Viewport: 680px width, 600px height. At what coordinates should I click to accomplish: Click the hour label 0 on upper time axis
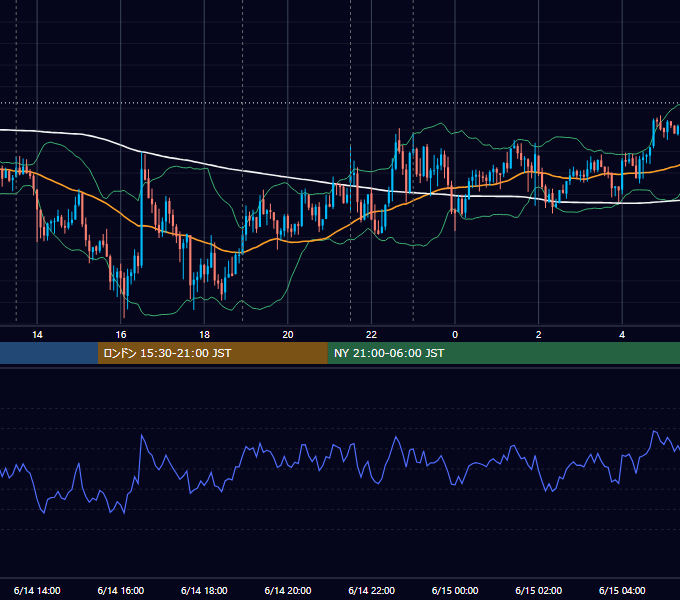point(455,335)
